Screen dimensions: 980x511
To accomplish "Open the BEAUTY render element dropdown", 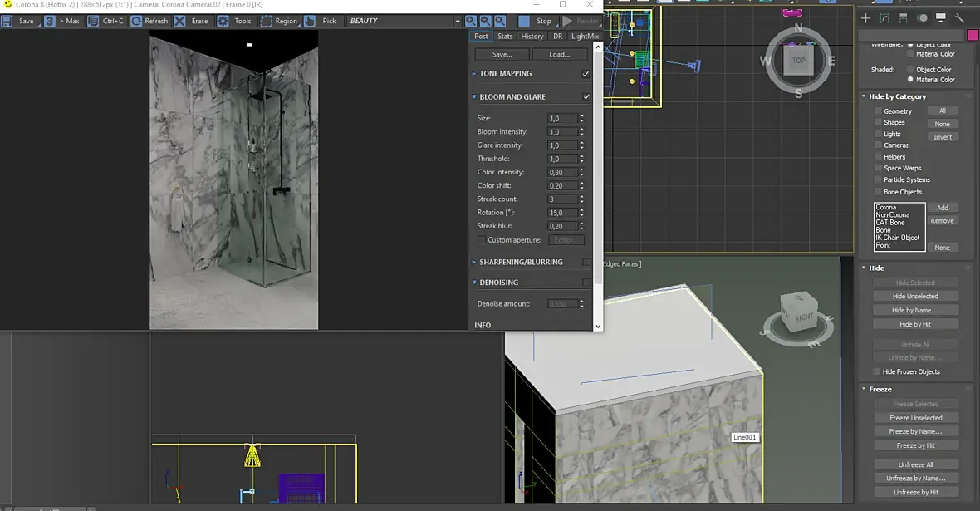I will 404,21.
